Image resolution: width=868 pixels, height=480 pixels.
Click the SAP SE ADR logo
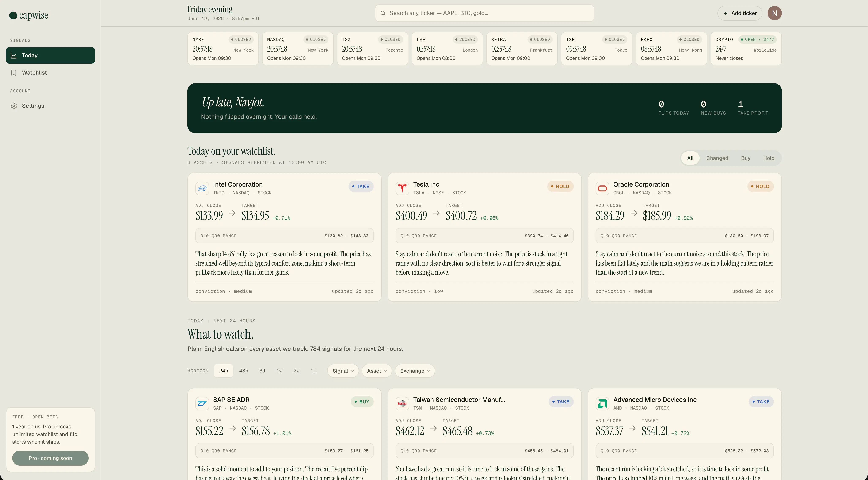(202, 404)
